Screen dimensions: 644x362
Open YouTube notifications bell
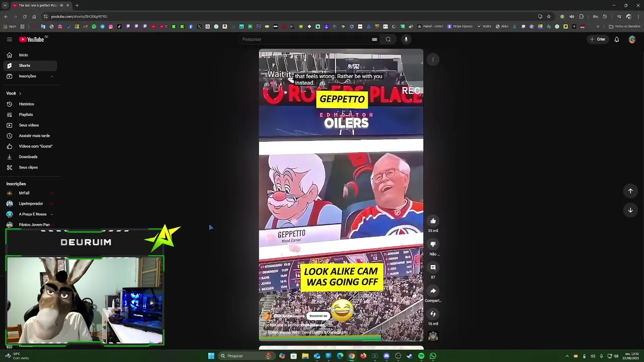pyautogui.click(x=616, y=39)
